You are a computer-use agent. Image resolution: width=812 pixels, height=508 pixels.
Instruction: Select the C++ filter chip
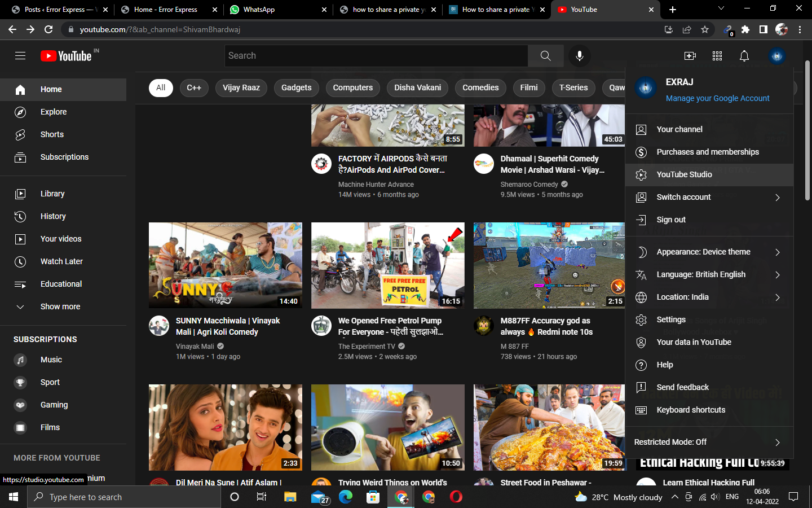(x=194, y=87)
